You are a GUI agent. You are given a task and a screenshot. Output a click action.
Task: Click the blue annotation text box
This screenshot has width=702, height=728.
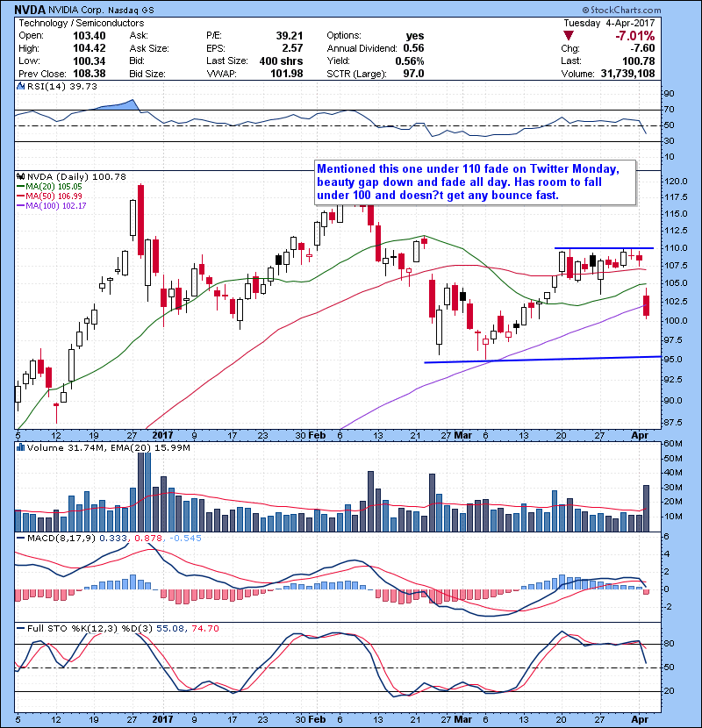tap(476, 182)
